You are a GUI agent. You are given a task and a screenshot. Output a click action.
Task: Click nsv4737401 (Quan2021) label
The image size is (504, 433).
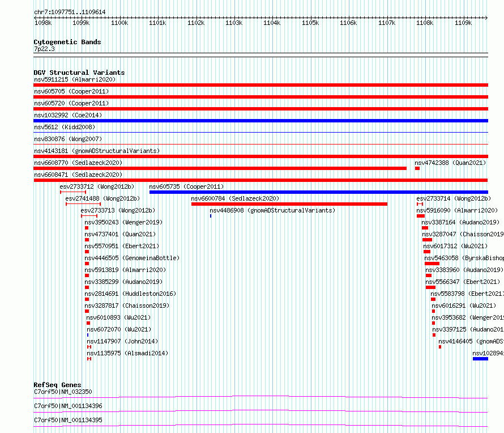pyautogui.click(x=120, y=234)
